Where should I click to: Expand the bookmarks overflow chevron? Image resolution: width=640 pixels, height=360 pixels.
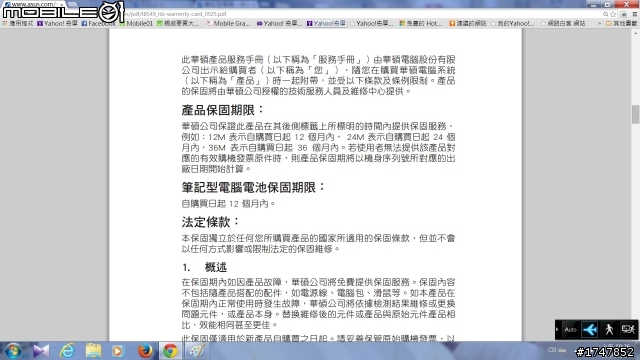(599, 23)
